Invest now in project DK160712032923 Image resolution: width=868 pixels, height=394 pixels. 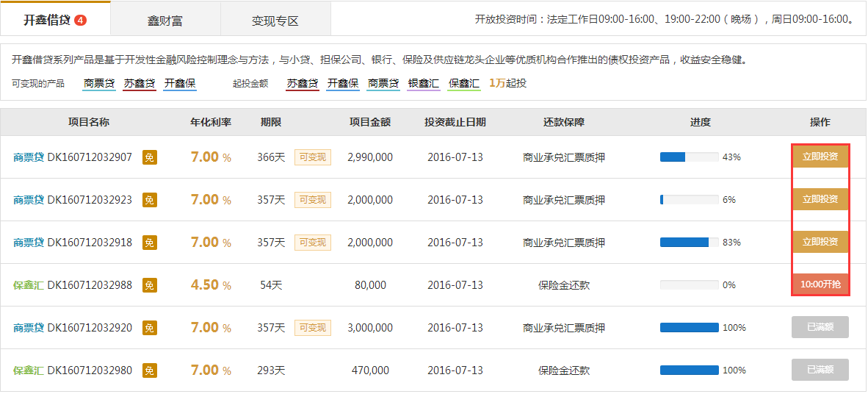820,199
